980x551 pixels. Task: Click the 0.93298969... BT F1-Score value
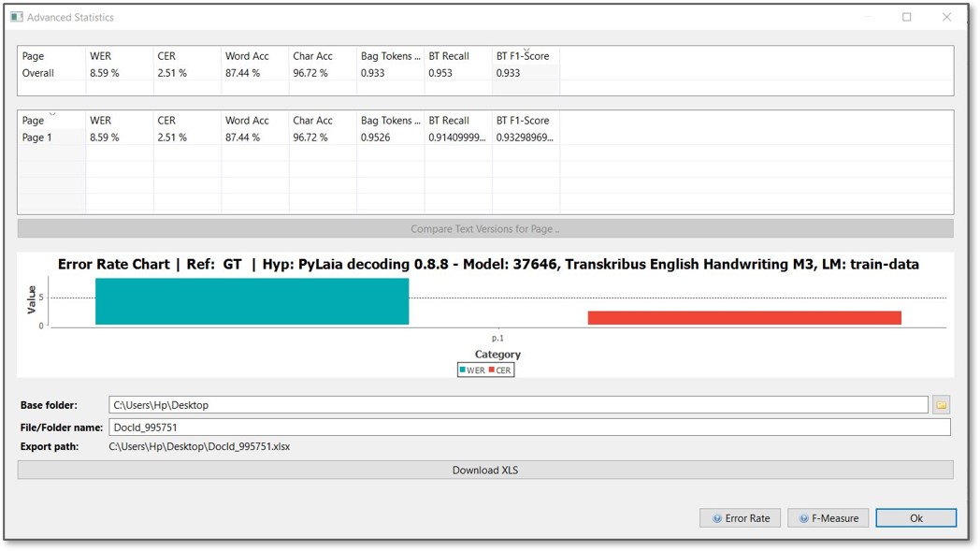point(525,137)
